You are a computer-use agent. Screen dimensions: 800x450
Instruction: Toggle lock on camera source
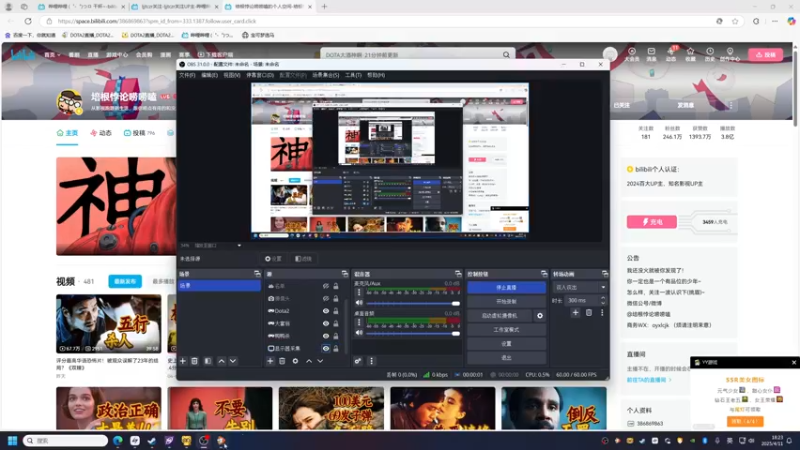336,298
